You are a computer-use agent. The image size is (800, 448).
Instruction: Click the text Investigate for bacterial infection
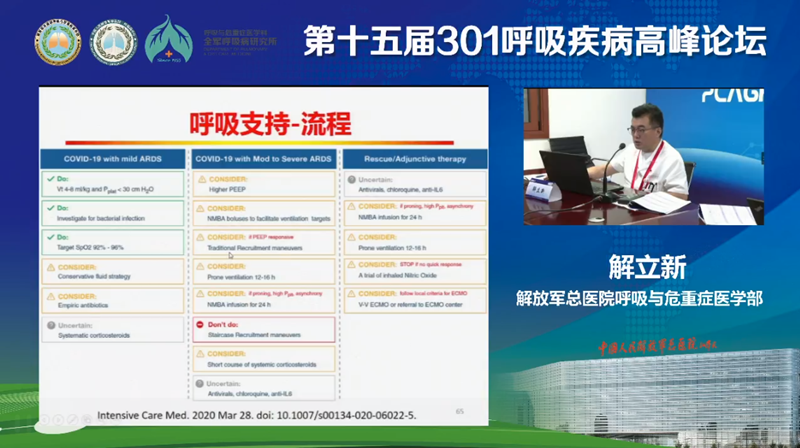[101, 218]
